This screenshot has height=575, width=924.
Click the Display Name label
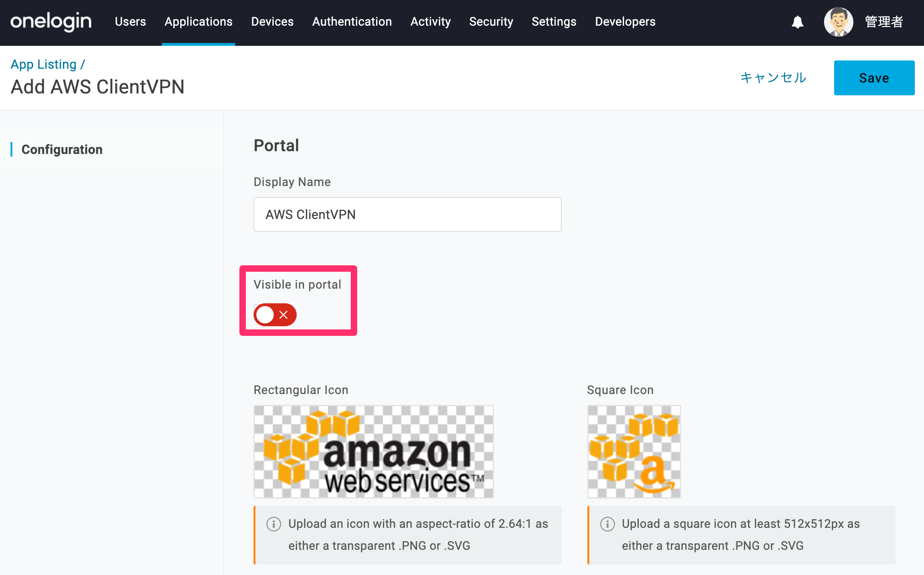point(292,182)
